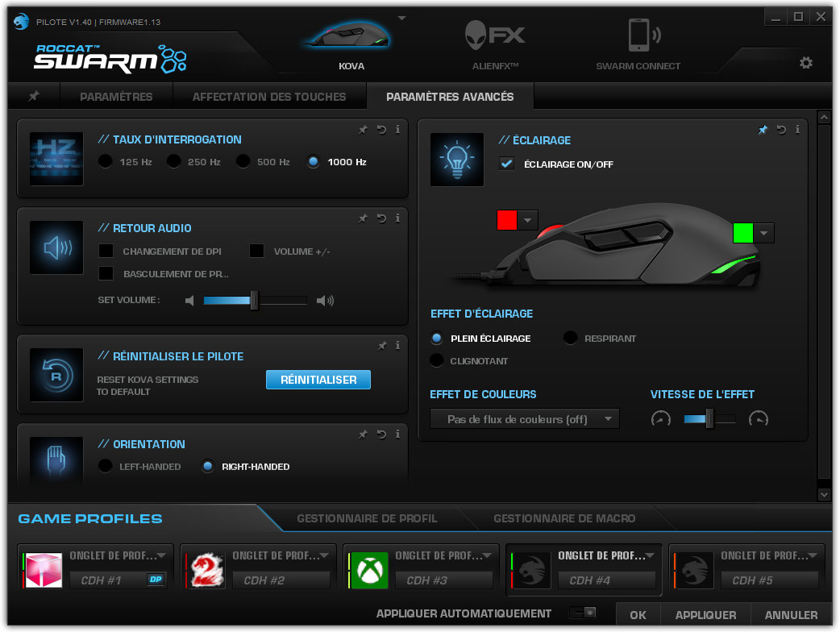Open profile slot CDH #1 dropdown
840x632 pixels.
pyautogui.click(x=161, y=555)
